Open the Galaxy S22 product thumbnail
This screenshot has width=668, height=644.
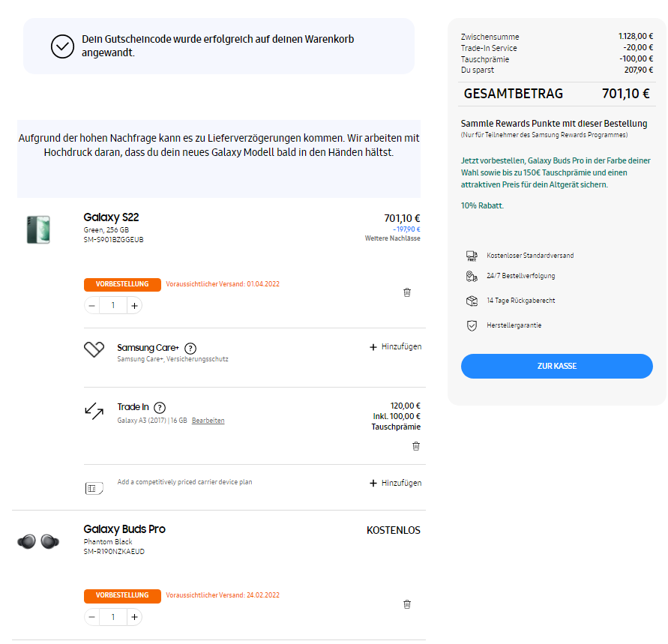[x=38, y=229]
